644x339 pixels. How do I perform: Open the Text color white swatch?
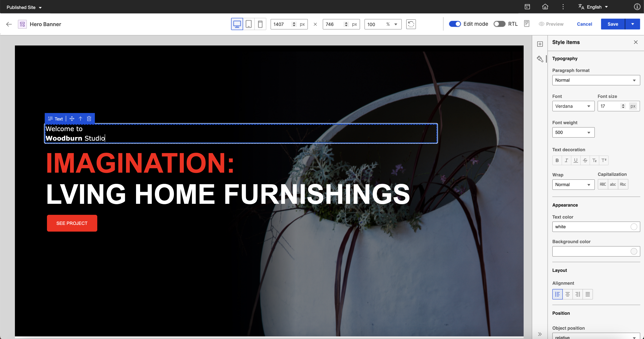point(634,227)
